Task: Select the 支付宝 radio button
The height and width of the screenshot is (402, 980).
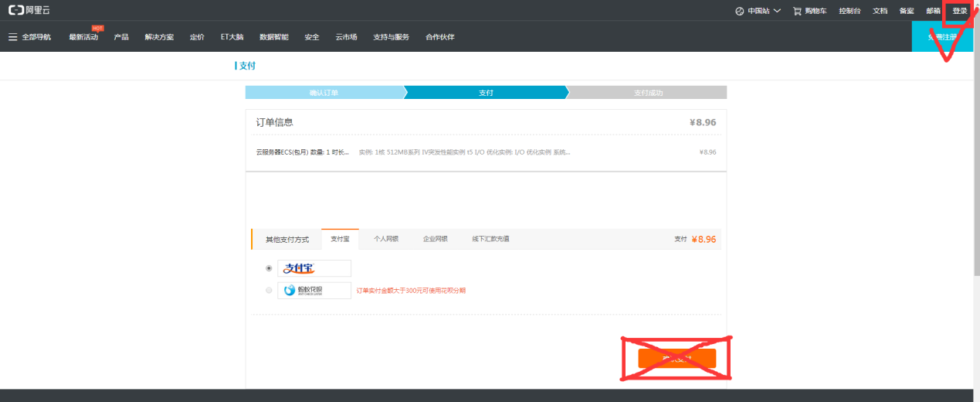Action: coord(269,268)
